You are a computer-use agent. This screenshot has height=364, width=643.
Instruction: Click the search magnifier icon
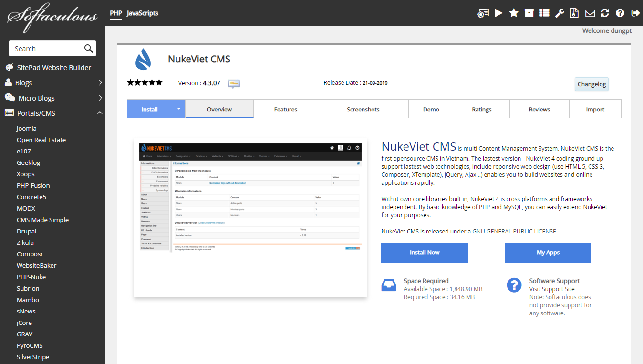click(89, 48)
